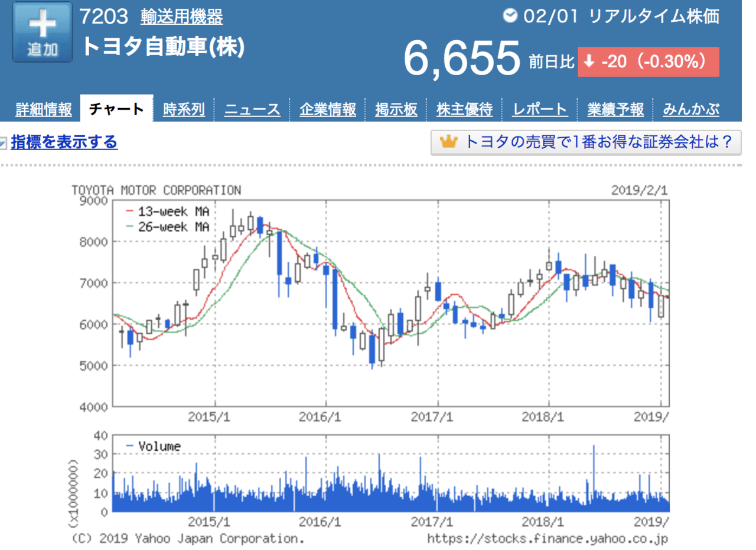Open the 輸送用機器 sector link
Viewport: 756px width, 550px height.
182,17
